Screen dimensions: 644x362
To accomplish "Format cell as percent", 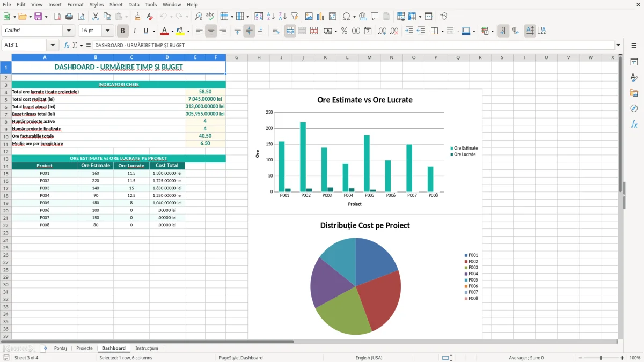I will (x=344, y=31).
